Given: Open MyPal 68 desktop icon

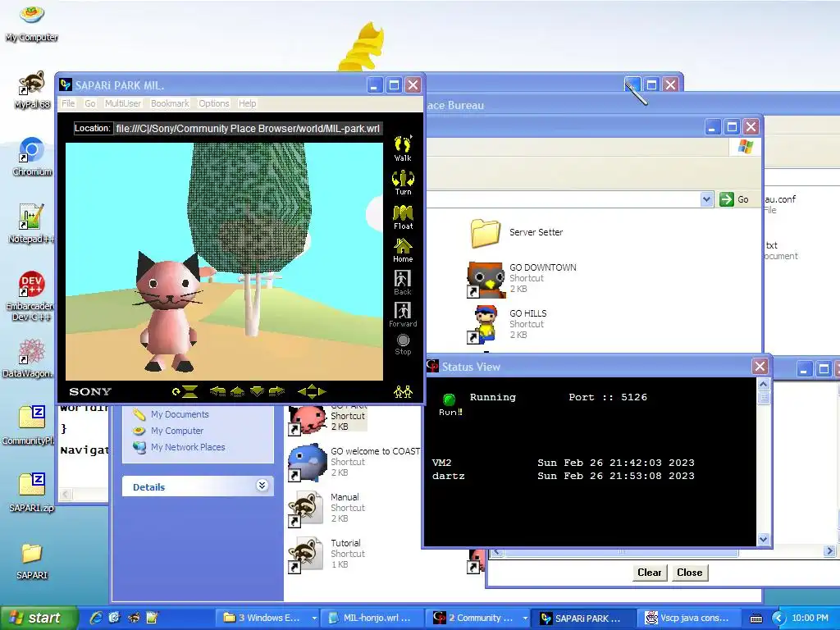Looking at the screenshot, I should 32,90.
